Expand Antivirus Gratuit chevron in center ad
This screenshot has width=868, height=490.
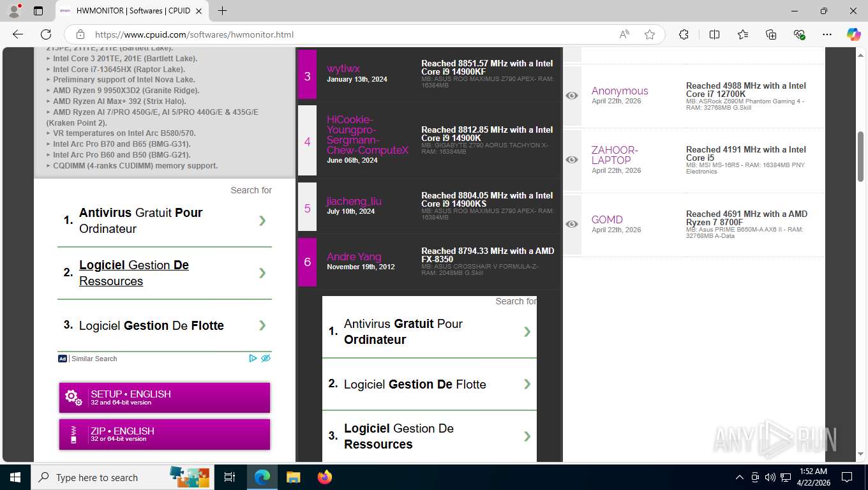tap(527, 332)
